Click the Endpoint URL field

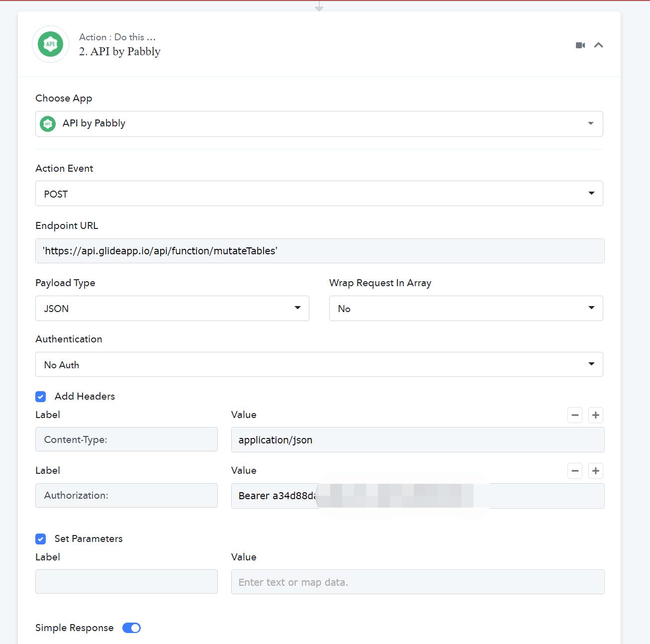tap(320, 251)
